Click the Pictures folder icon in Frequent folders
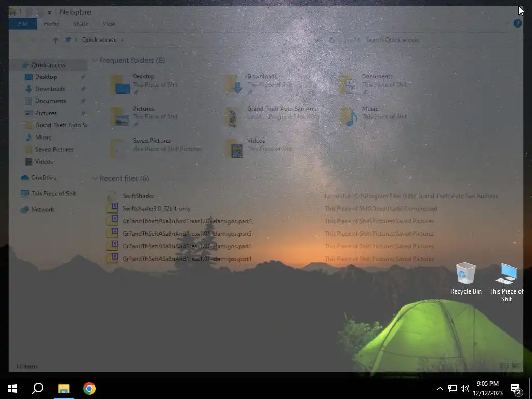The width and height of the screenshot is (532, 399). click(120, 117)
